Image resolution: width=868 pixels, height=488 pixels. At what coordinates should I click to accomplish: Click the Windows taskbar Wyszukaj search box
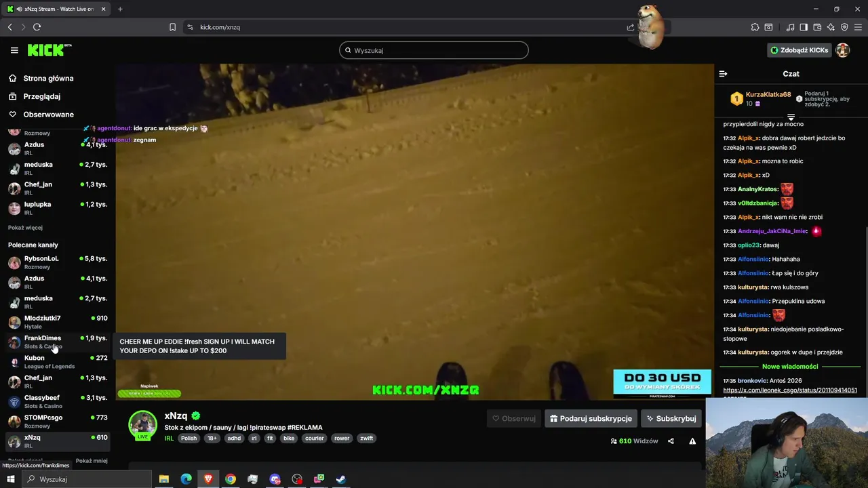pyautogui.click(x=87, y=479)
